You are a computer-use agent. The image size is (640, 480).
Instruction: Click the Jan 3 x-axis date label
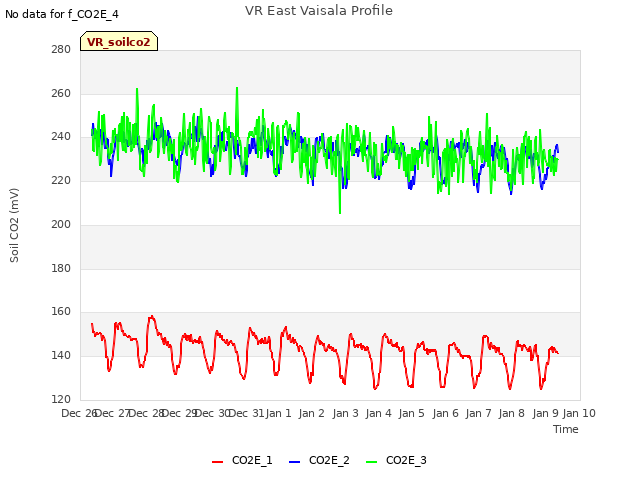[345, 413]
